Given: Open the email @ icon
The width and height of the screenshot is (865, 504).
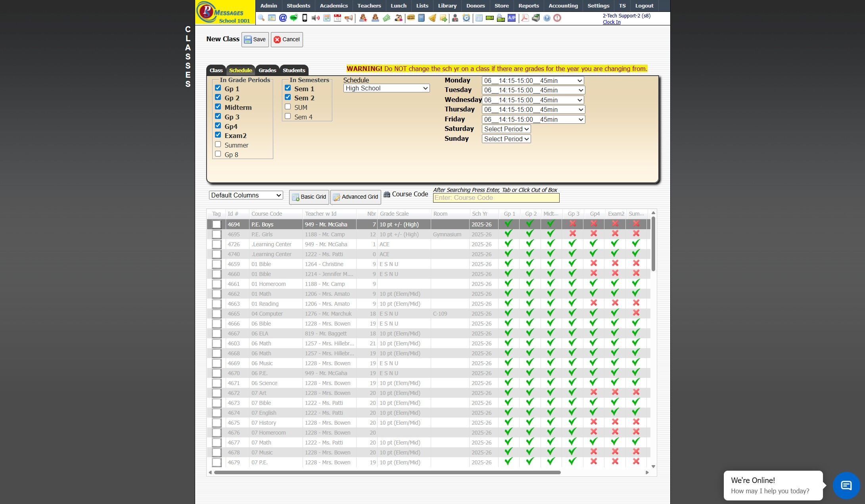Looking at the screenshot, I should point(283,18).
